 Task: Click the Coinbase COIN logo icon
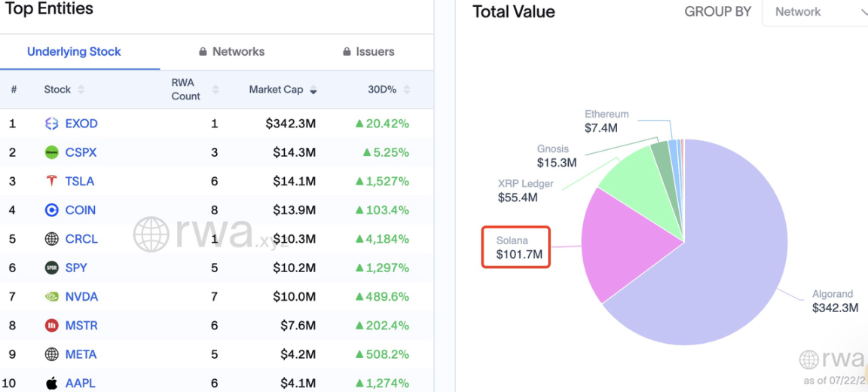(51, 210)
